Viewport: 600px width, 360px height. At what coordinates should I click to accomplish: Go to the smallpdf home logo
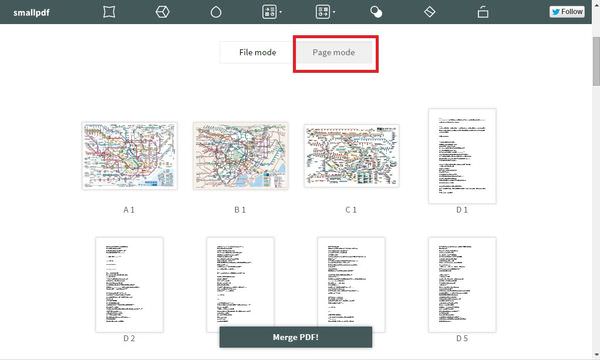31,13
